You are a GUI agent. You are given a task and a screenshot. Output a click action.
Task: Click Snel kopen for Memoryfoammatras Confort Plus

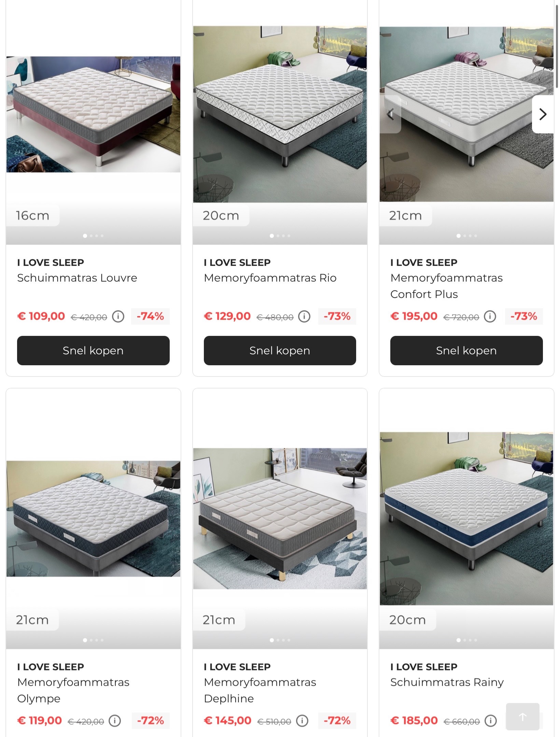(x=466, y=351)
